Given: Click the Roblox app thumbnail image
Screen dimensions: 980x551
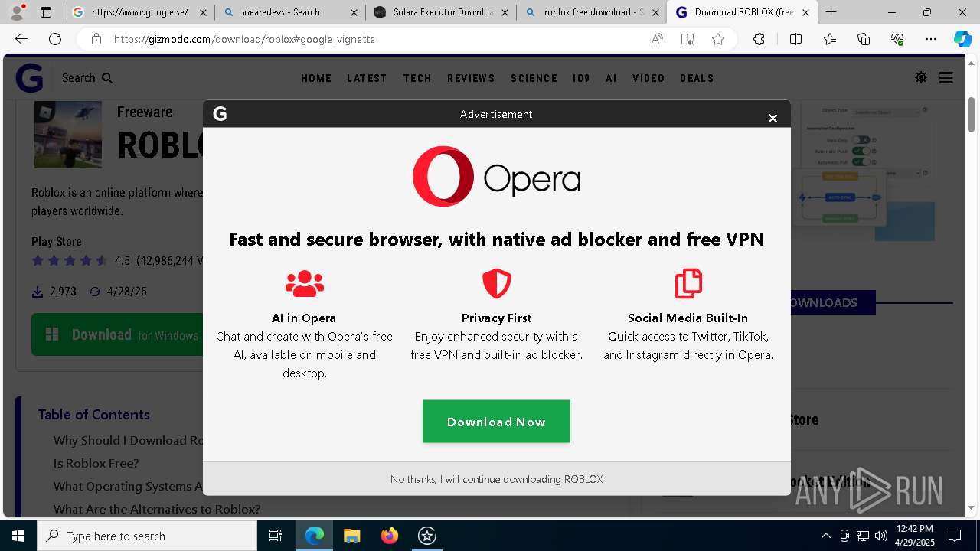Looking at the screenshot, I should 68,135.
